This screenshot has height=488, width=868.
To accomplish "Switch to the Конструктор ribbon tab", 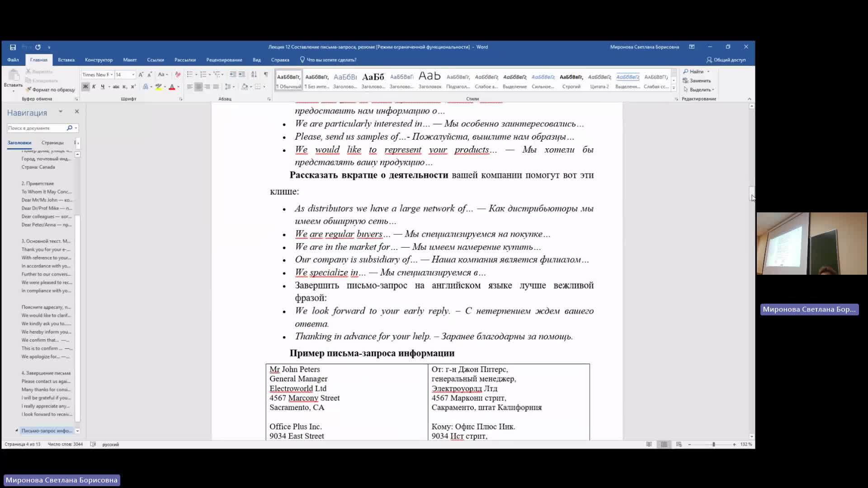I will [99, 60].
